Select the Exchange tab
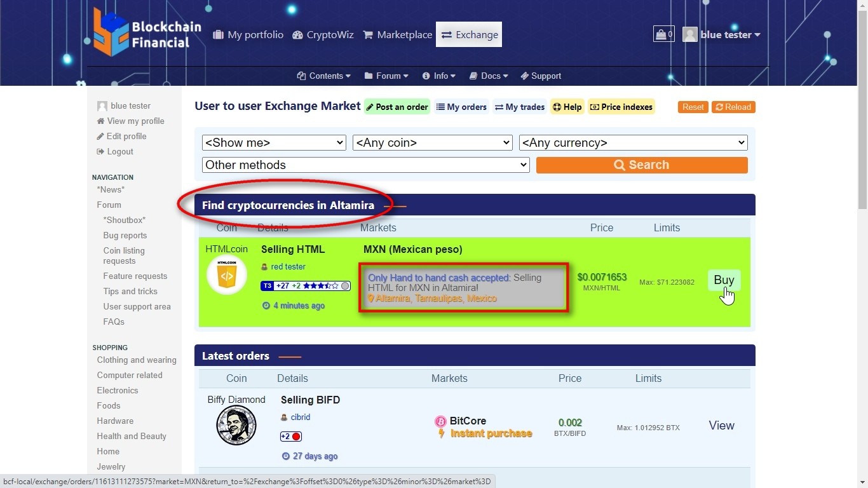The image size is (868, 488). pos(469,35)
